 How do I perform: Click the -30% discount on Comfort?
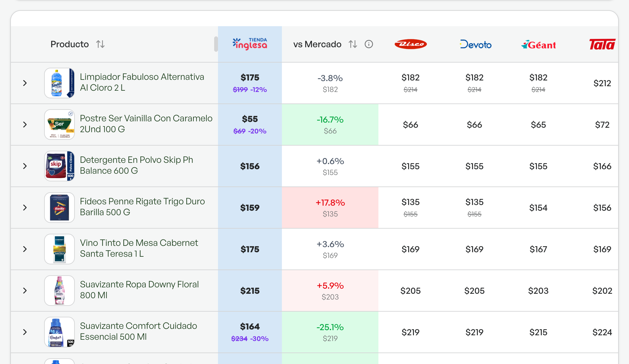[259, 339]
